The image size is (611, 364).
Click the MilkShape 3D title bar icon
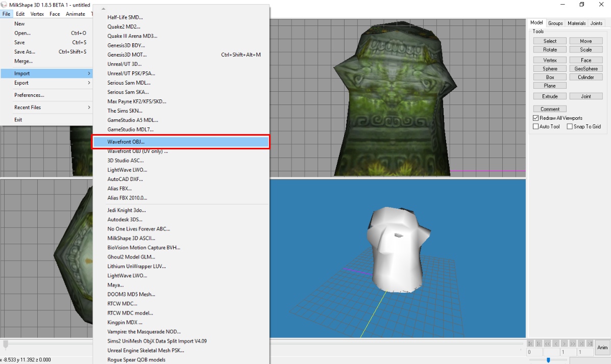point(4,5)
